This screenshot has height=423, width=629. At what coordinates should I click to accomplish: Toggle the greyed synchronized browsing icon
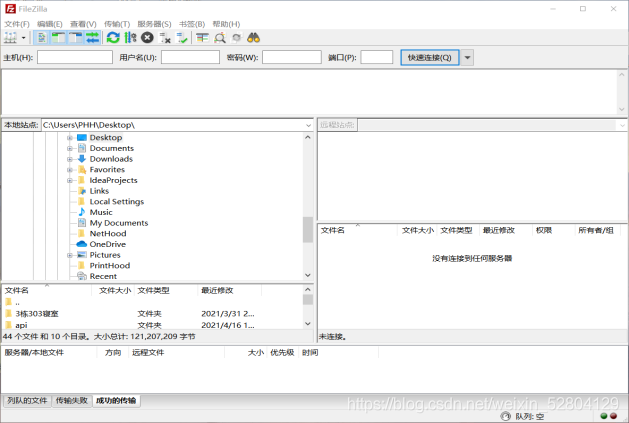237,38
